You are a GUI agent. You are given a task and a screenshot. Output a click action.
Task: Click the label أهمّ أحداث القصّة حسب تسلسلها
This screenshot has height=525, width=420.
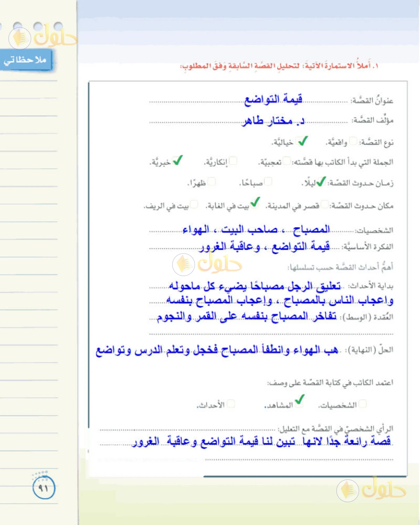point(340,267)
